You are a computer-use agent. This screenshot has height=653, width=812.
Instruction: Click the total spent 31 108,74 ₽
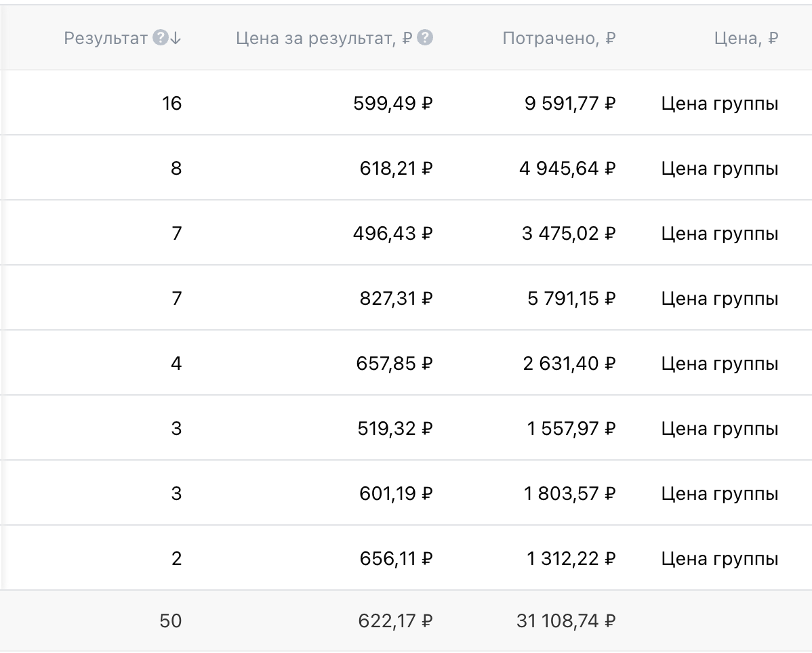point(566,620)
